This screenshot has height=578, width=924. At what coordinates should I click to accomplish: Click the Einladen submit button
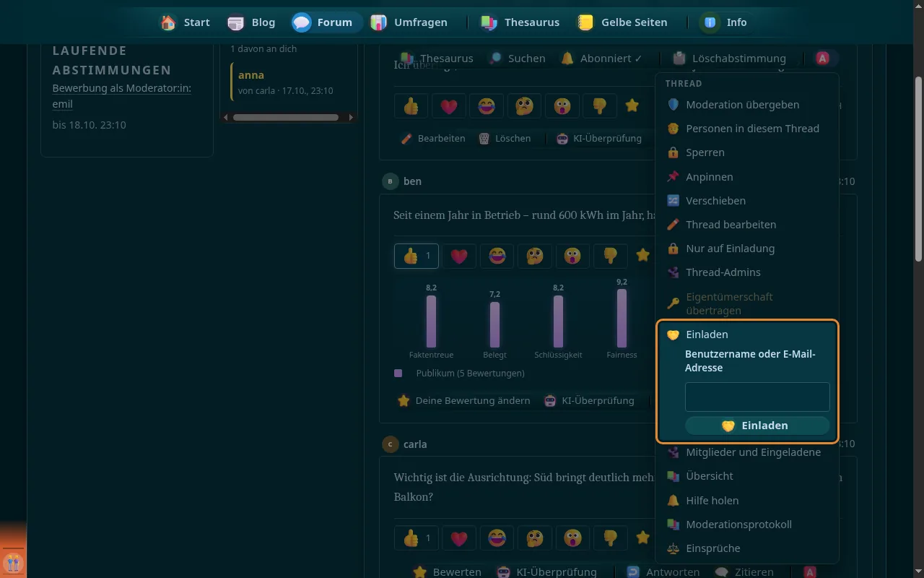[757, 426]
